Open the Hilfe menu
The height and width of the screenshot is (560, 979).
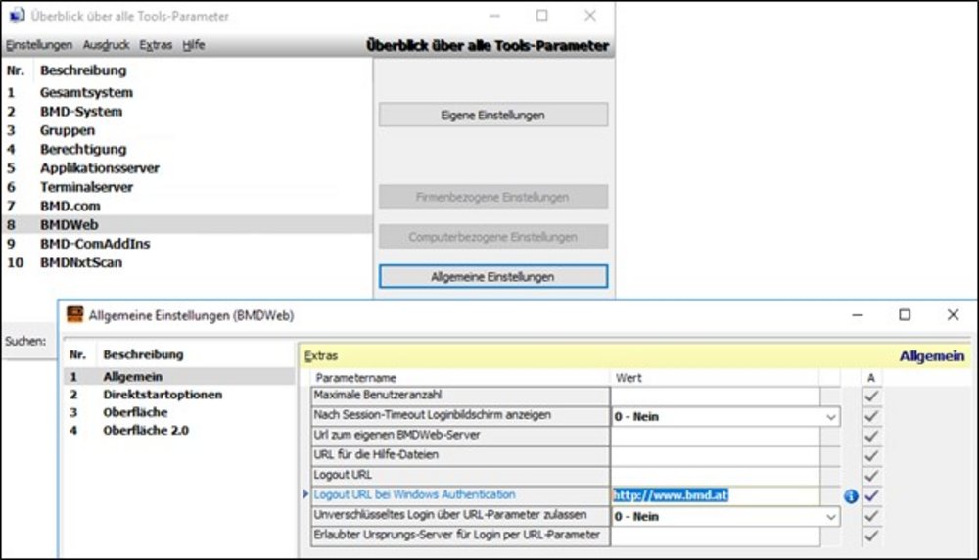(194, 45)
